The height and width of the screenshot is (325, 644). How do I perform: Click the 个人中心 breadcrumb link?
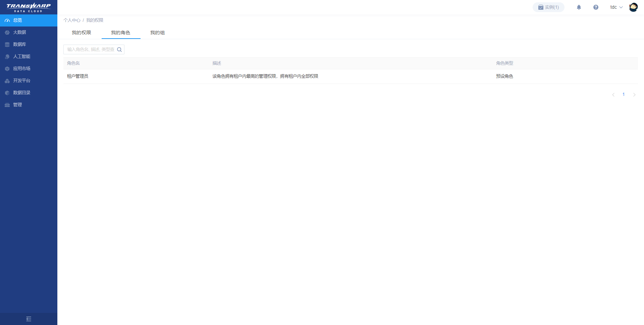pos(72,20)
